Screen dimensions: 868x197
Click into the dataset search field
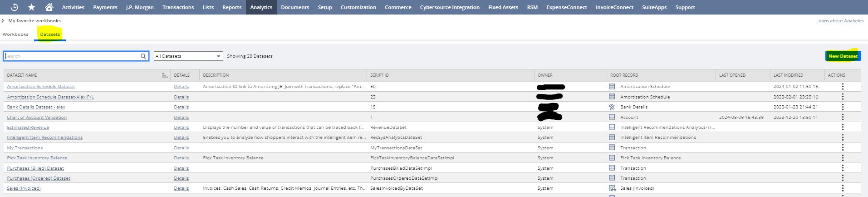click(73, 56)
